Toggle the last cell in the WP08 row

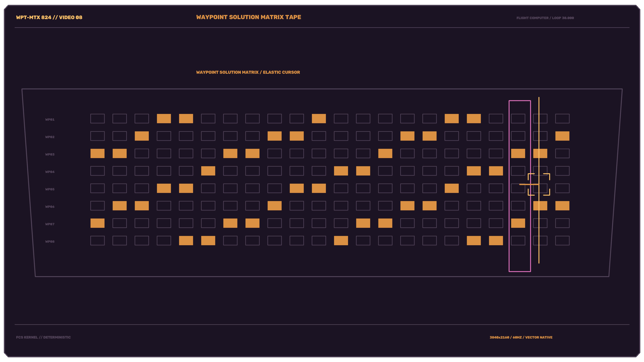point(562,241)
